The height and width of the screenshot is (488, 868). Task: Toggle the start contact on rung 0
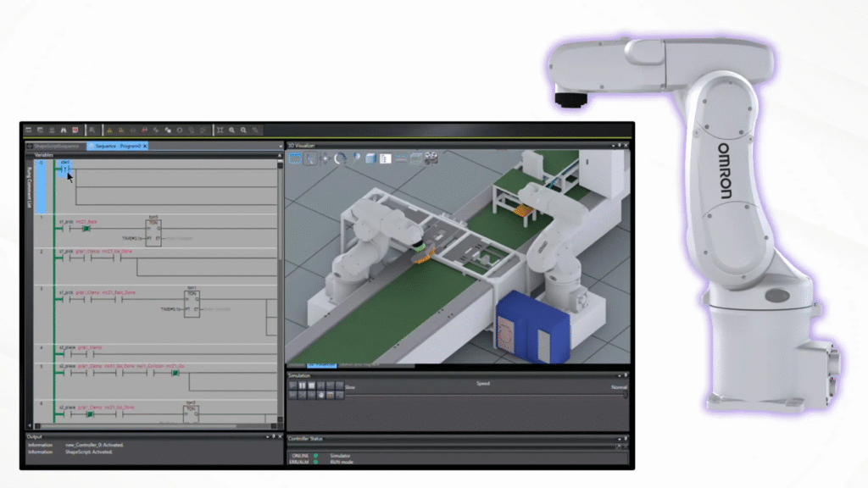(65, 169)
